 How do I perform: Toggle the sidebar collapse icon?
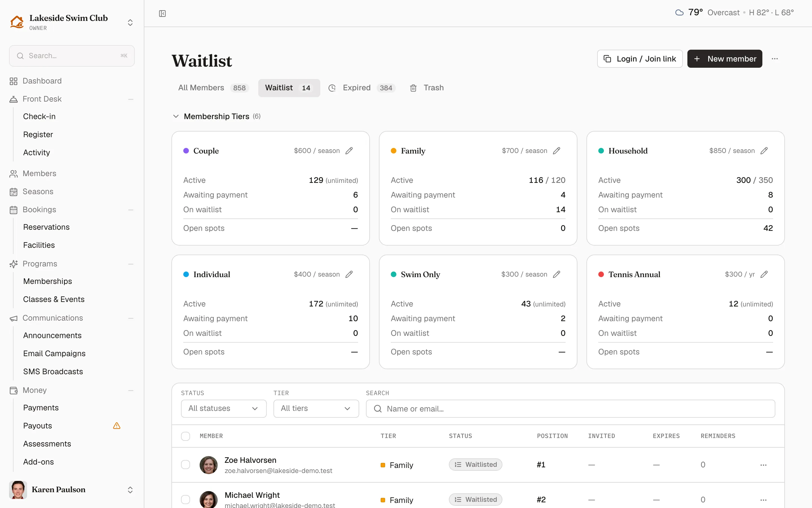(162, 14)
